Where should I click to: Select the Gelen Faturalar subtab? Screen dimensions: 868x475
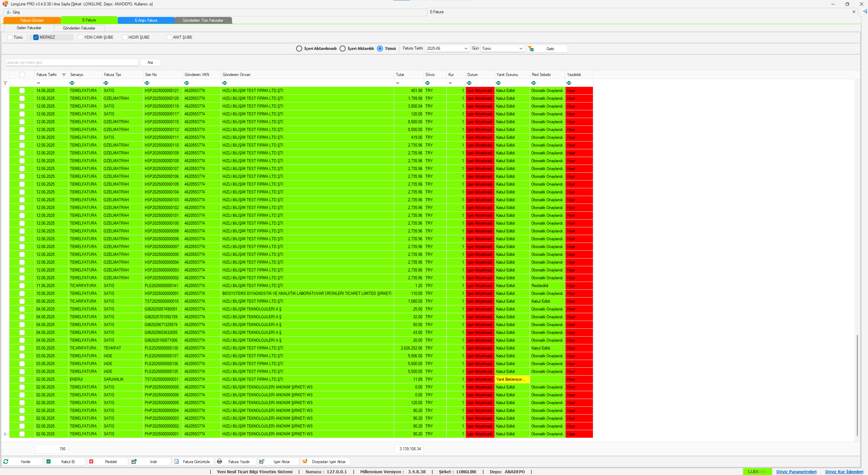pyautogui.click(x=29, y=28)
